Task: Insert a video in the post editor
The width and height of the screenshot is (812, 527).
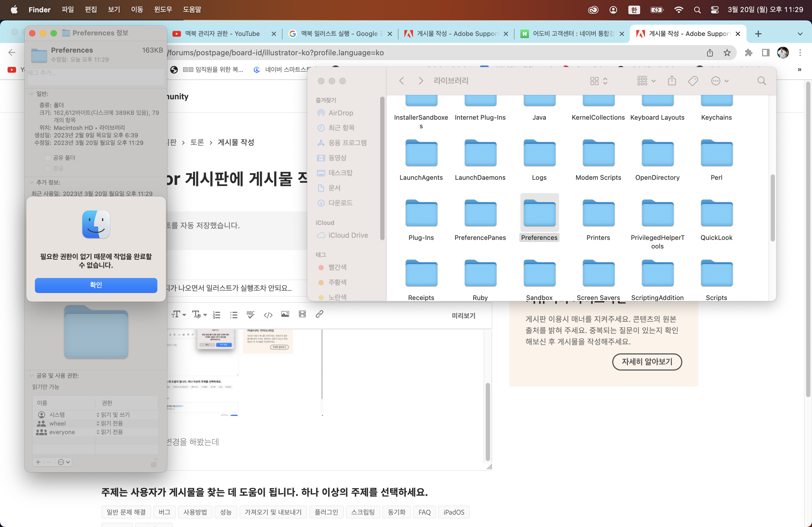Action: click(302, 314)
